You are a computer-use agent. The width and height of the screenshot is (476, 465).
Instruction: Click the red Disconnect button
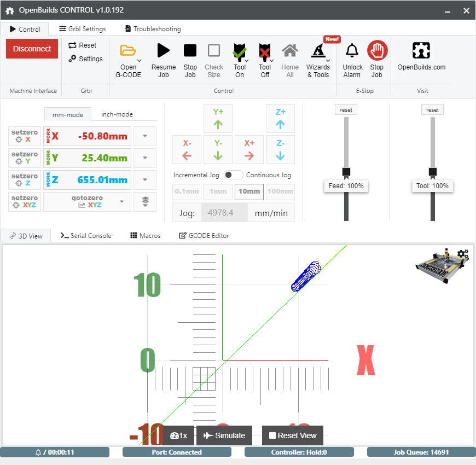pos(32,49)
